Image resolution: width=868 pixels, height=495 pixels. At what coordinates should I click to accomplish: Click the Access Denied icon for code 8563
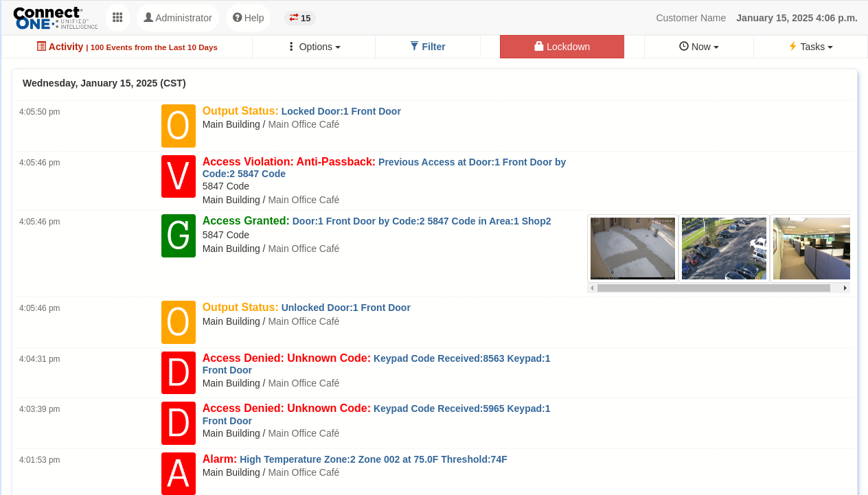point(179,373)
